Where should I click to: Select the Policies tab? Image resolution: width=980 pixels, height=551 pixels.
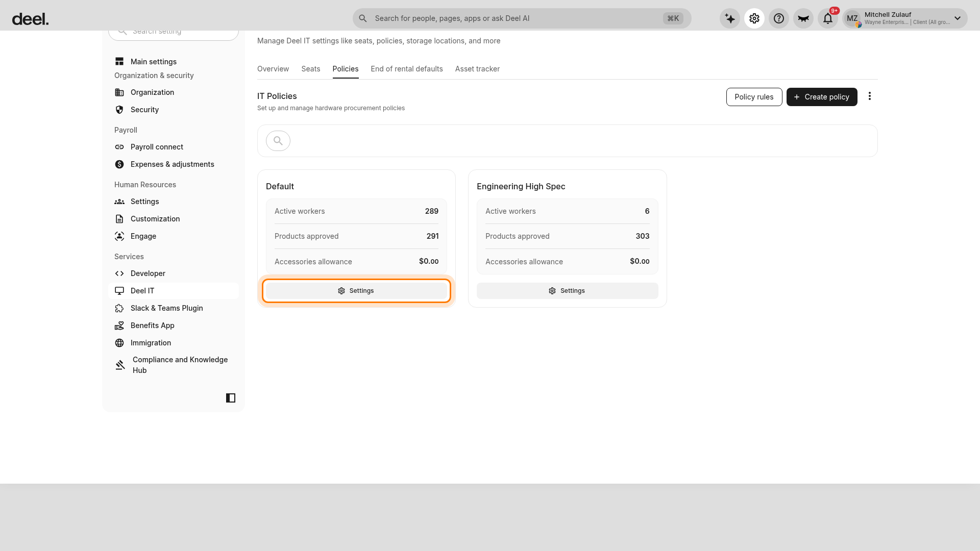[x=346, y=69]
